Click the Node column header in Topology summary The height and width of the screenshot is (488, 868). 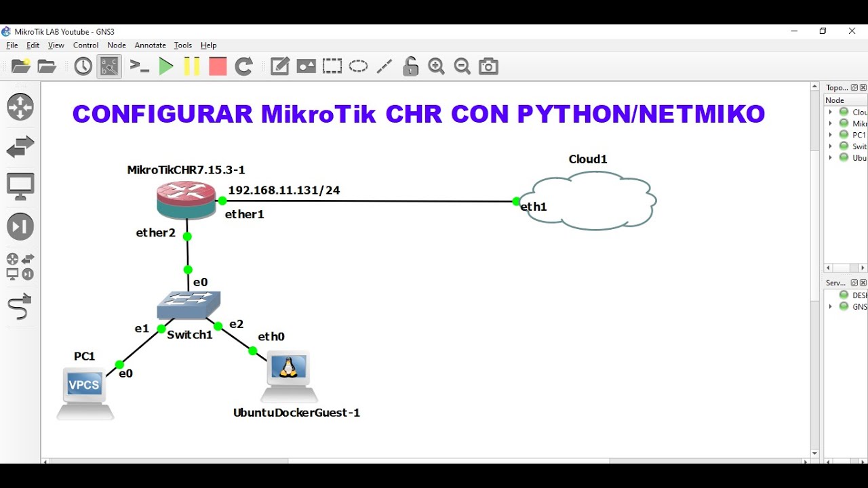(846, 100)
